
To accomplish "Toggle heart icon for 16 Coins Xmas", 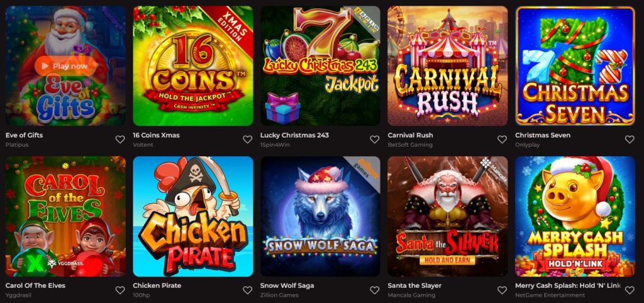I will point(247,139).
